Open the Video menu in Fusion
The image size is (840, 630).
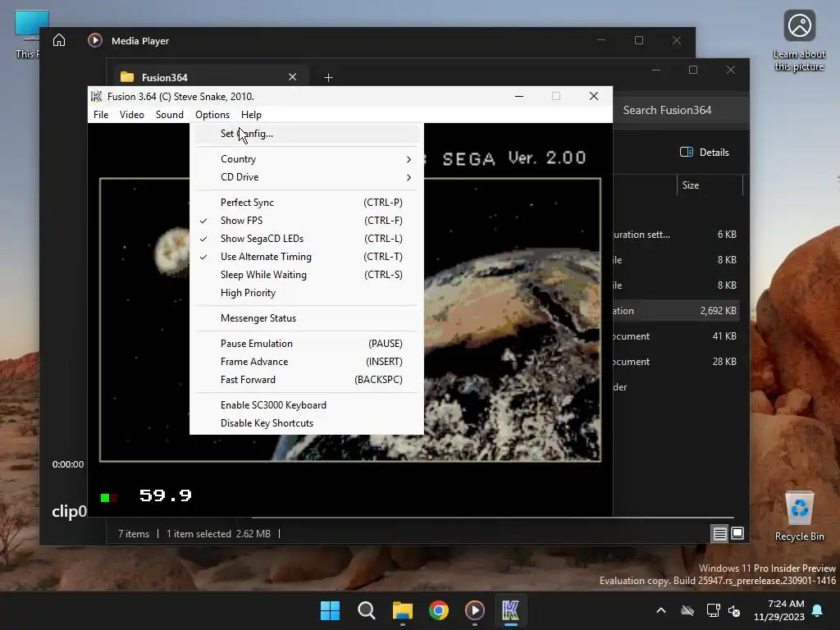[x=132, y=115]
